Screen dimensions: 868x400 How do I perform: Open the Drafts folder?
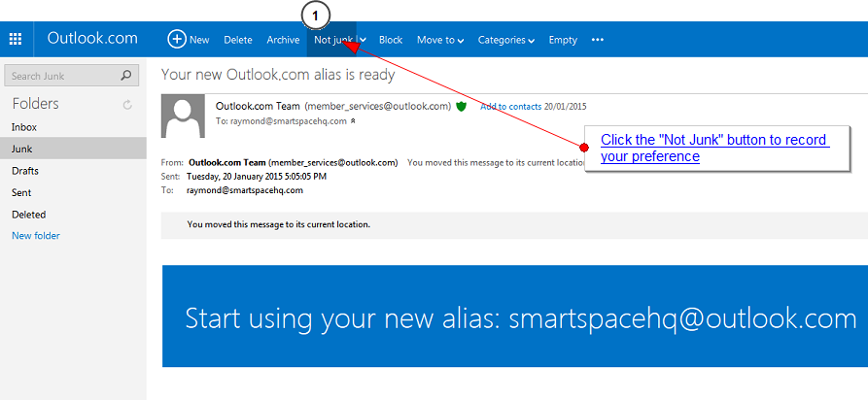click(73, 171)
